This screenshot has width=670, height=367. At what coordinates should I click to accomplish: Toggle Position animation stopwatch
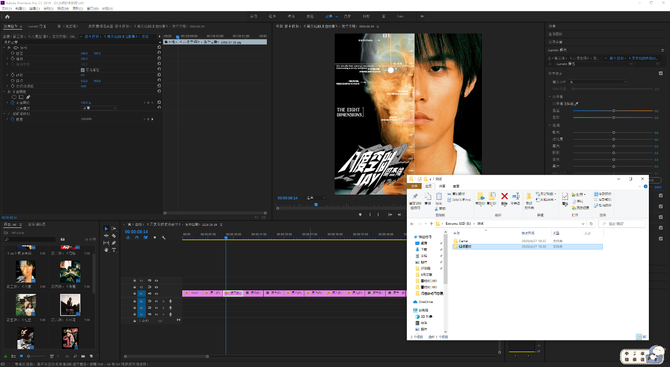point(12,53)
